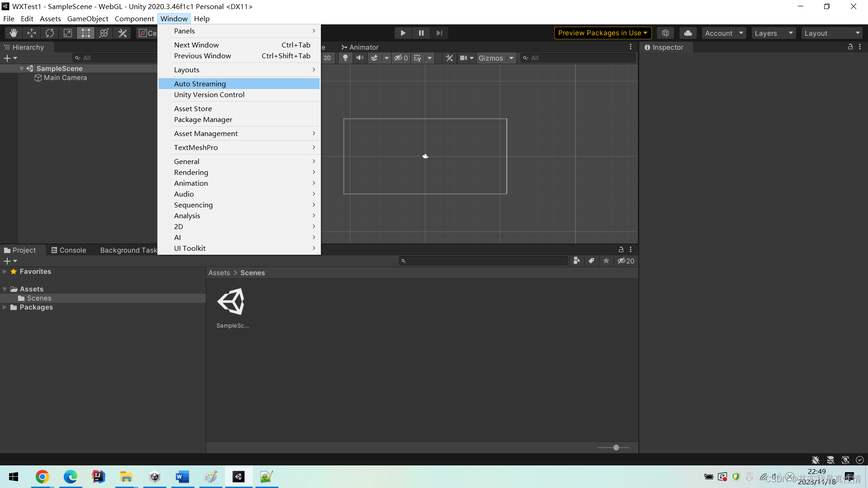This screenshot has width=868, height=488.
Task: Click the rect transform tool icon
Action: pyautogui.click(x=86, y=33)
